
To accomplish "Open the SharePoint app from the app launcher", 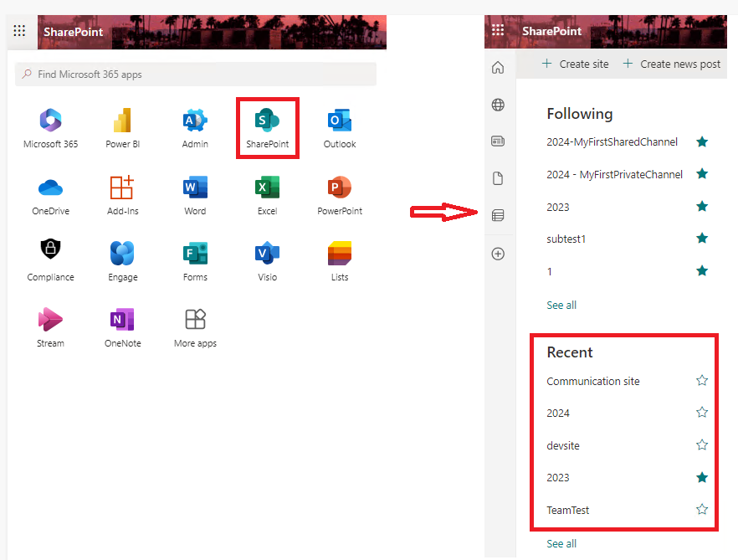I will pyautogui.click(x=267, y=120).
